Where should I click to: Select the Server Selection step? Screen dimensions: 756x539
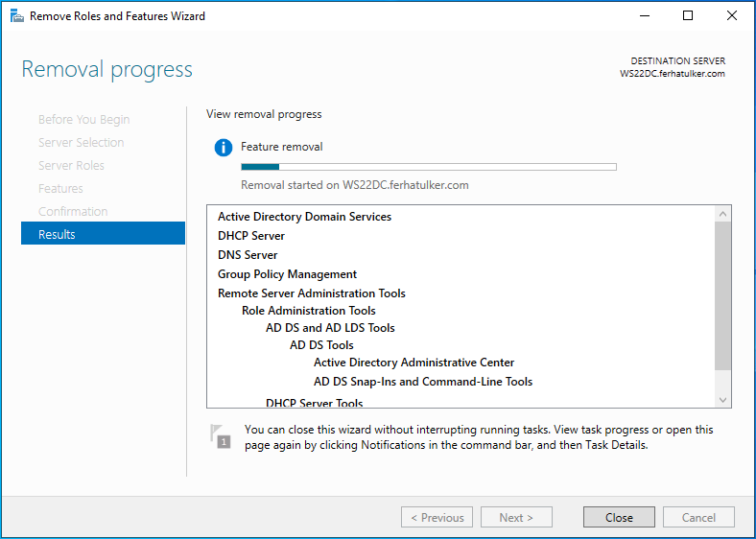[81, 142]
